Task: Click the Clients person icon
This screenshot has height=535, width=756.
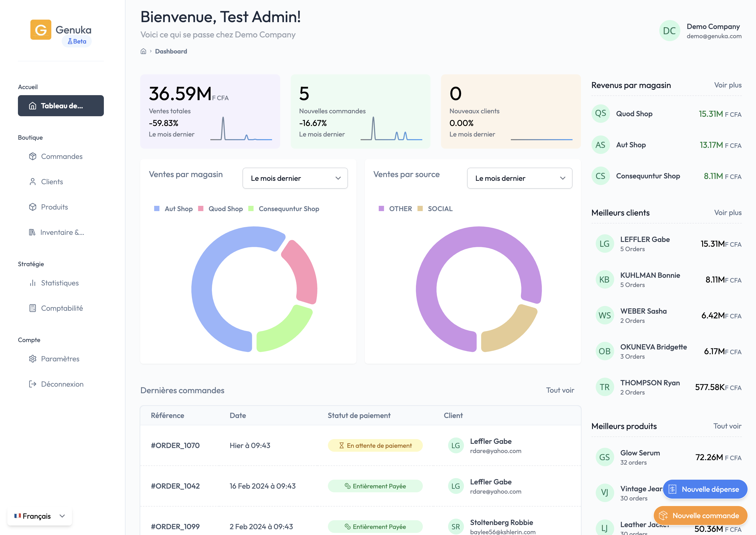Action: click(x=33, y=182)
